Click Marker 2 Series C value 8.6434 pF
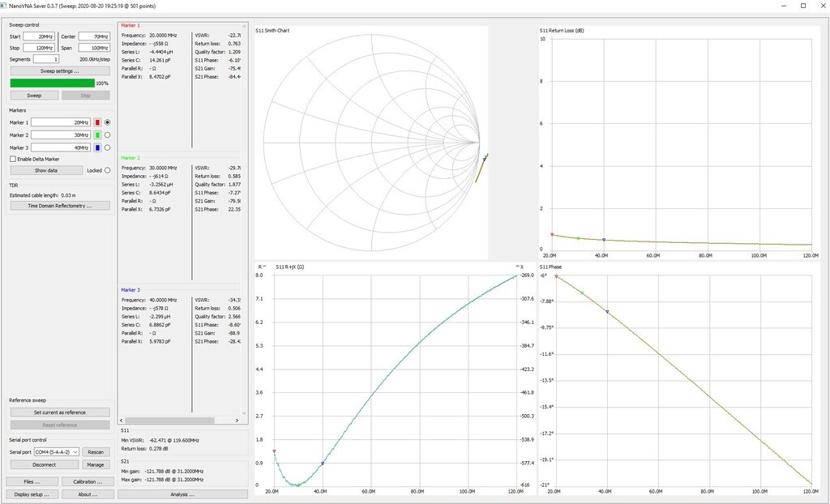Image resolution: width=830 pixels, height=504 pixels. pos(160,193)
